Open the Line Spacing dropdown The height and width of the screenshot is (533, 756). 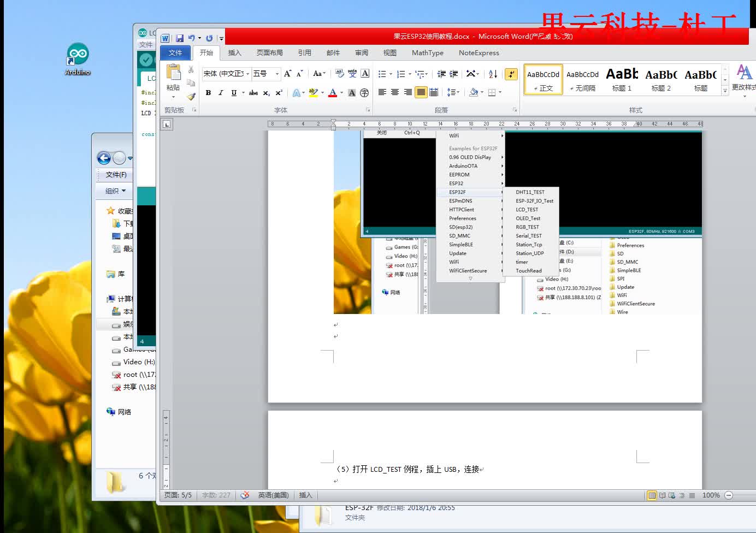click(453, 92)
